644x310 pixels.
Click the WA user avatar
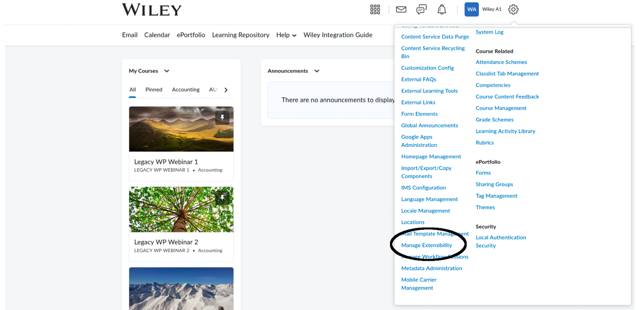471,10
